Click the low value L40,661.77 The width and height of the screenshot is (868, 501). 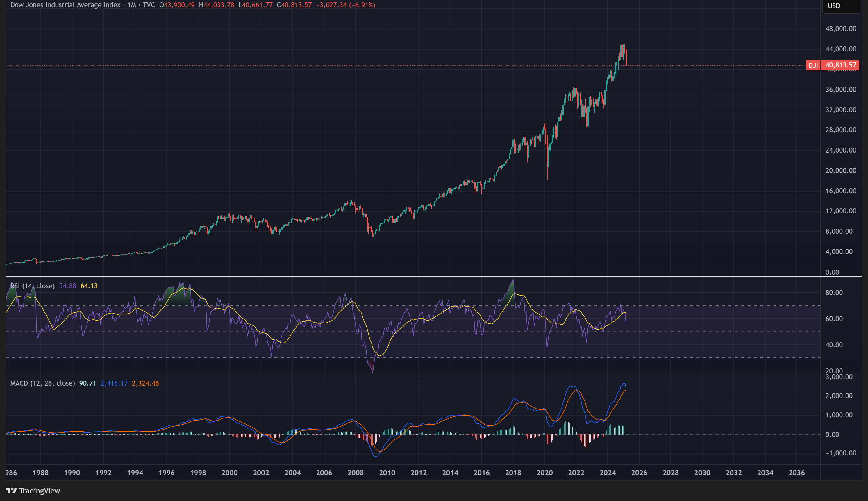(256, 5)
